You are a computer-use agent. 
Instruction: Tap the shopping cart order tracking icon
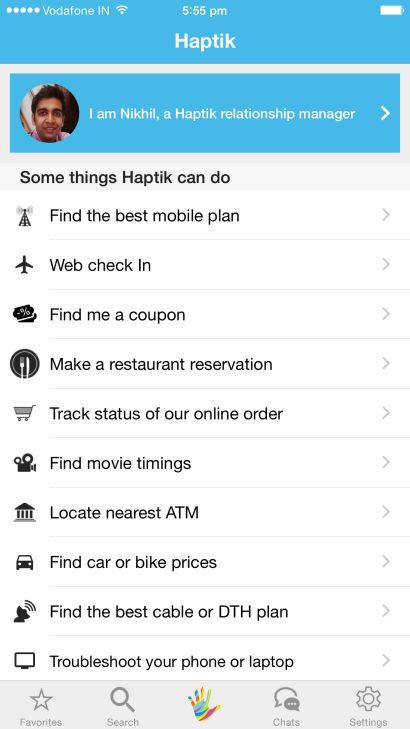point(24,413)
